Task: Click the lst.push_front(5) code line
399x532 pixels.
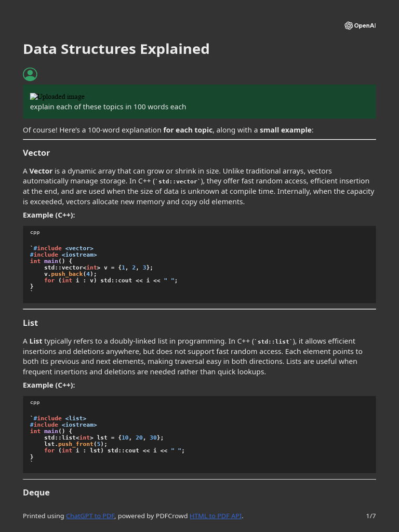Action: (76, 444)
